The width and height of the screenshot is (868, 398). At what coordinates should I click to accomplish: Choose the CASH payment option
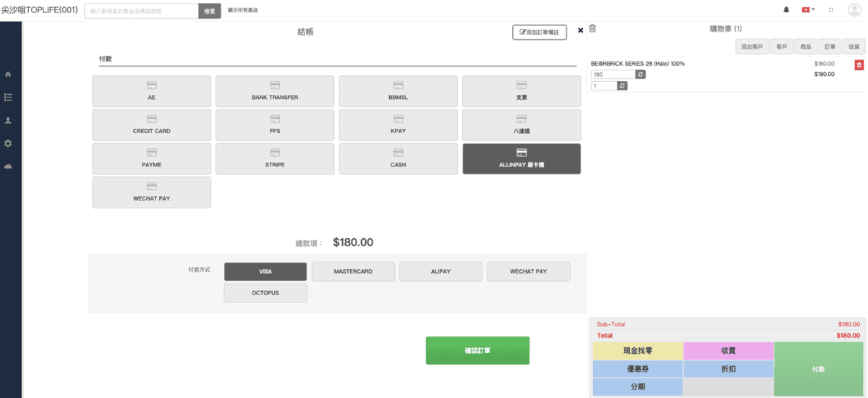398,158
